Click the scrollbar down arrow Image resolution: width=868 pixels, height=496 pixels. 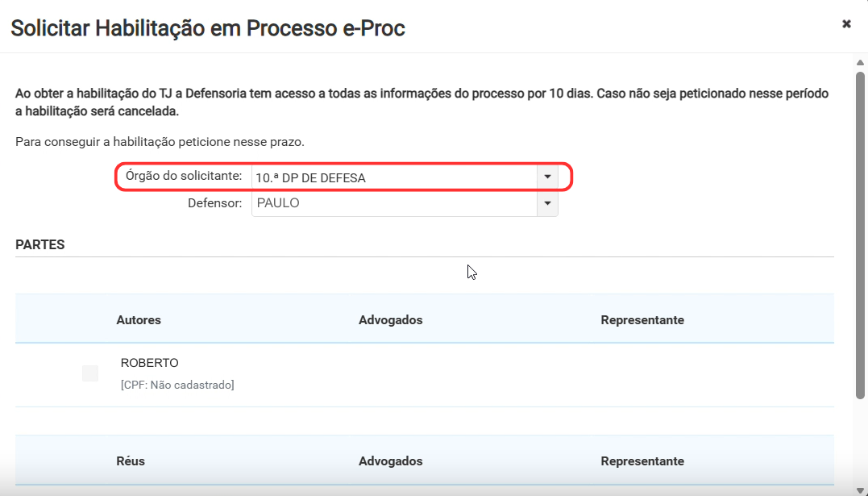[x=860, y=490]
